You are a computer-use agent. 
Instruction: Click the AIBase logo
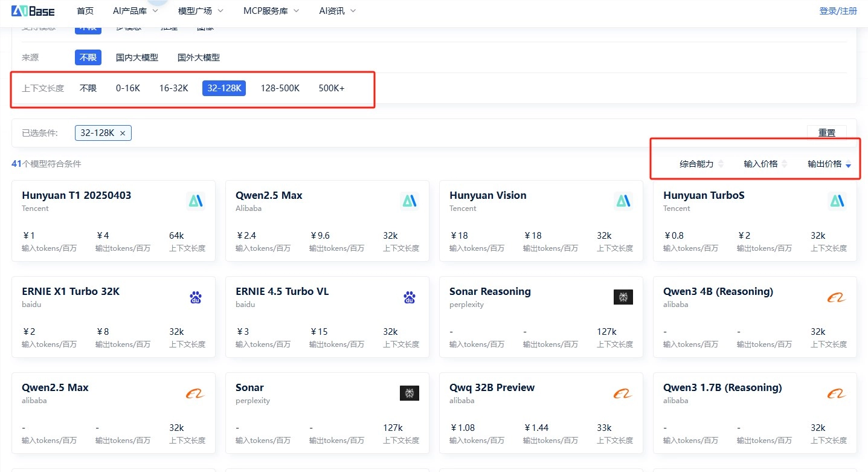coord(33,11)
